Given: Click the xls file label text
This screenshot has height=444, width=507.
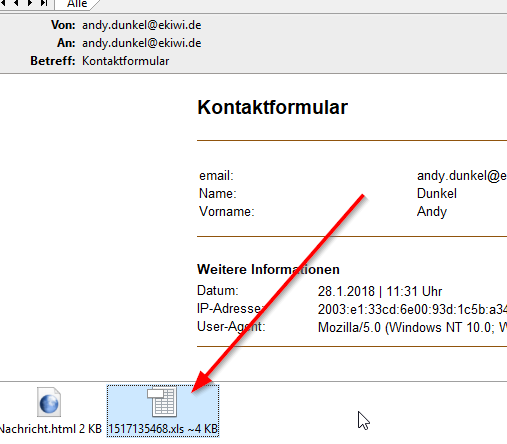Looking at the screenshot, I should click(x=163, y=429).
